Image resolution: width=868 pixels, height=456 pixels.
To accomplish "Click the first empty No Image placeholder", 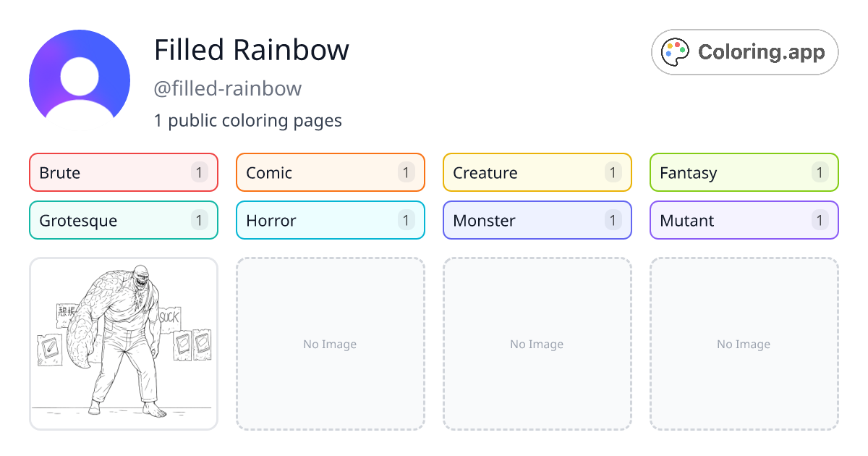I will pos(330,344).
